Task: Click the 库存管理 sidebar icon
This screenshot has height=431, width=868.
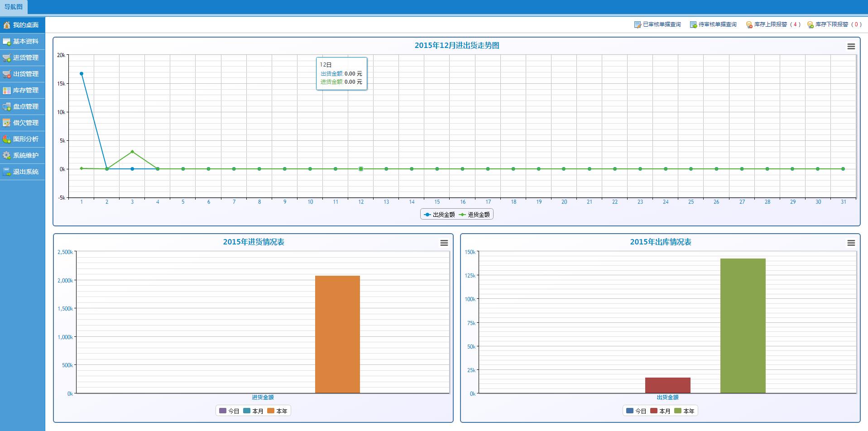Action: (x=7, y=91)
